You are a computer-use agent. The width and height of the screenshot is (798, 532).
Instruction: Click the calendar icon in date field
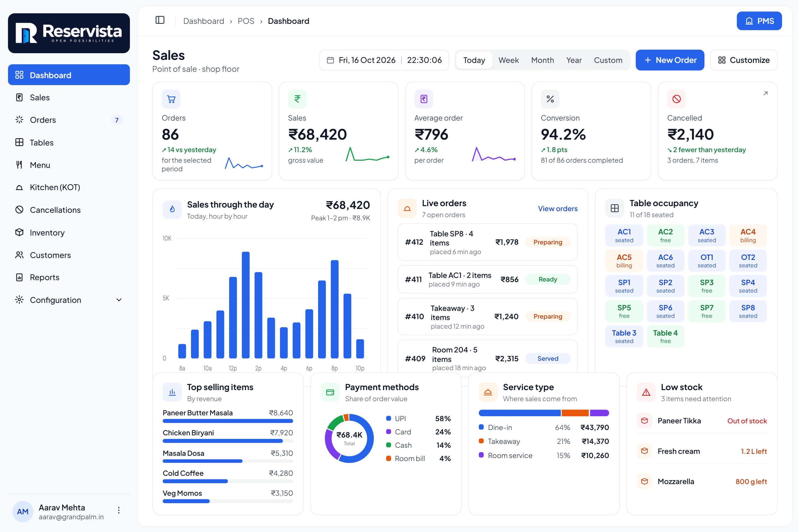pos(330,60)
